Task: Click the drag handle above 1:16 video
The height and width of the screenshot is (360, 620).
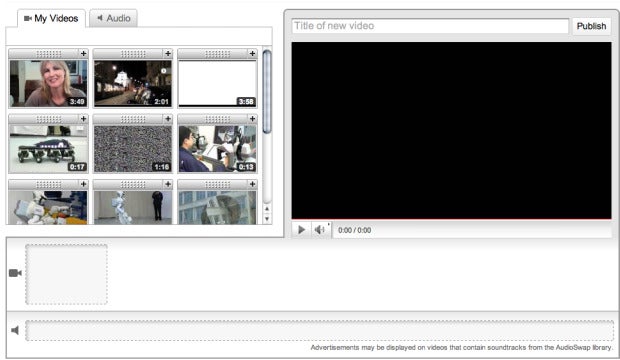Action: [x=133, y=119]
